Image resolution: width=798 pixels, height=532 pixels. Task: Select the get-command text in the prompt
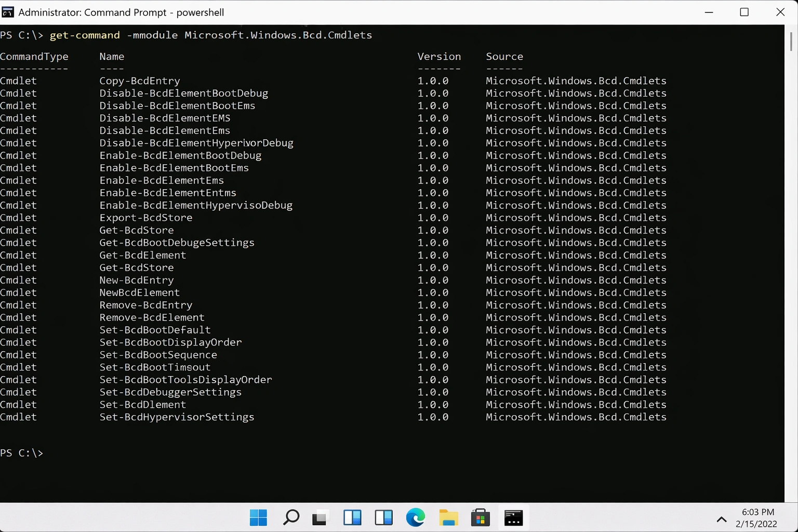(x=85, y=35)
